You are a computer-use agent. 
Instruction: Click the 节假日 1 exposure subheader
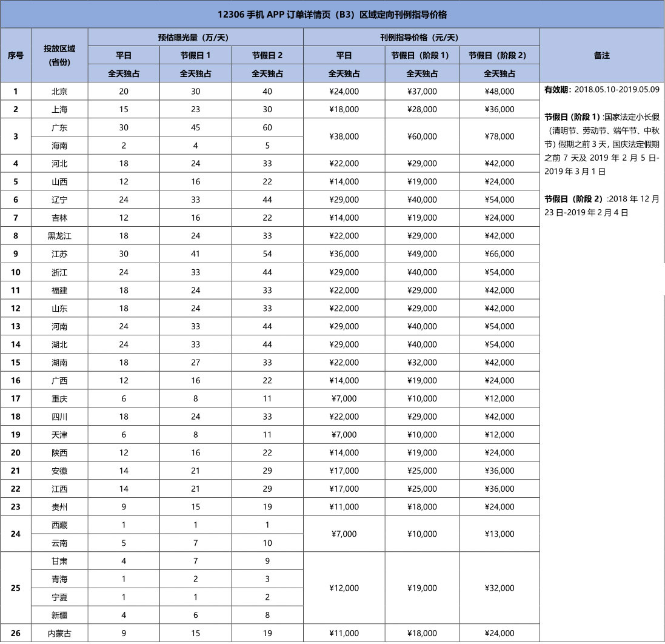point(196,55)
